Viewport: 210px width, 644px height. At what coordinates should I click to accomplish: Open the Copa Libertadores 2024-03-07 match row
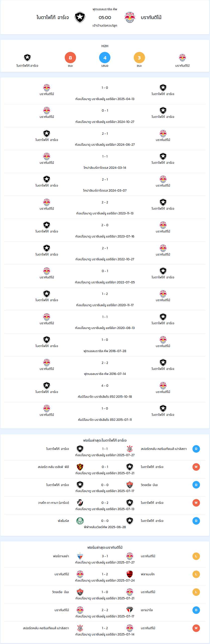coord(105,184)
